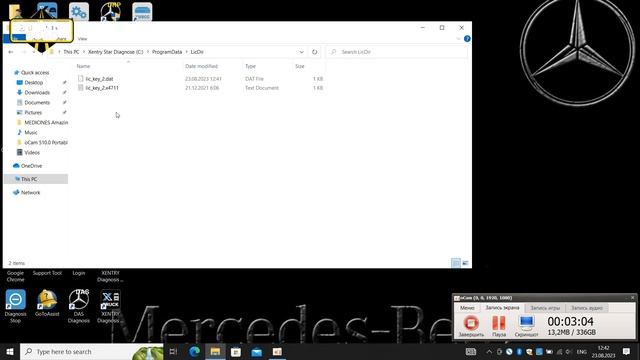The height and width of the screenshot is (360, 640).
Task: Open the Action Center notifications icon
Action: (x=627, y=351)
